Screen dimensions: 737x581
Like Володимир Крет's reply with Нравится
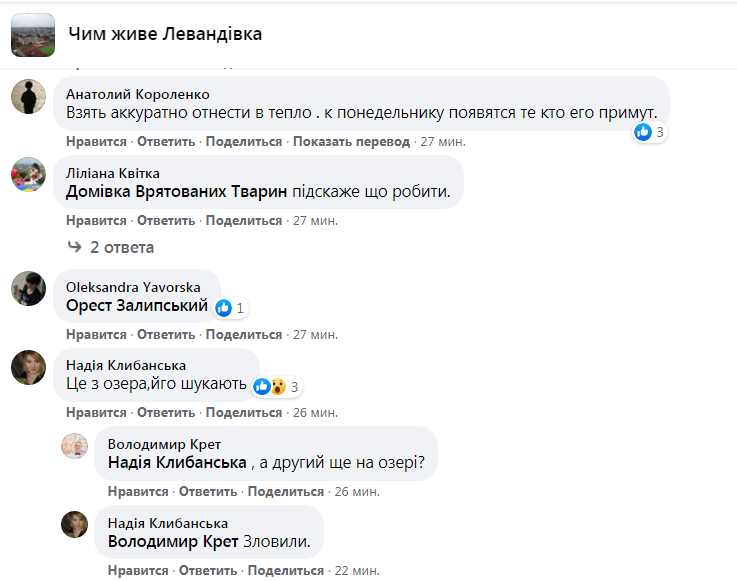[x=138, y=492]
